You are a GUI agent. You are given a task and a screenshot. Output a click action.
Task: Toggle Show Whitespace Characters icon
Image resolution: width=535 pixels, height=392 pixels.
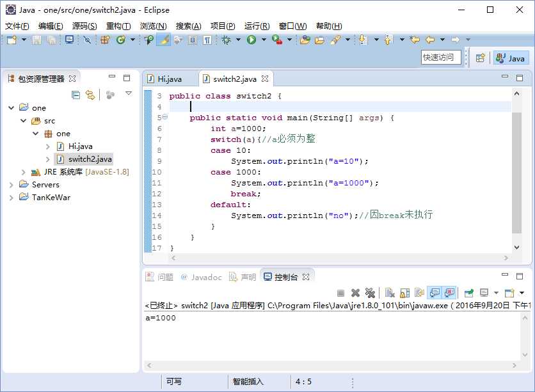pyautogui.click(x=207, y=40)
